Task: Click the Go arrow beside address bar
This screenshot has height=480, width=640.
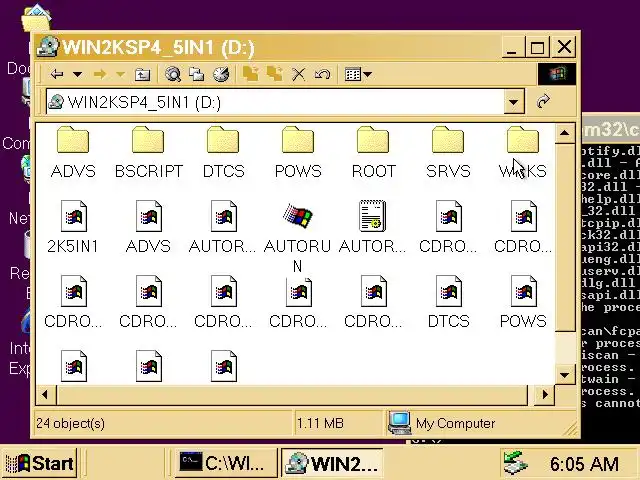Action: coord(543,102)
